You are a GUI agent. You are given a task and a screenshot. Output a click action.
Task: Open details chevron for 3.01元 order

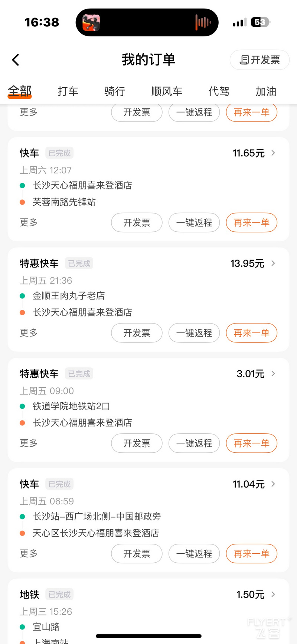[273, 374]
